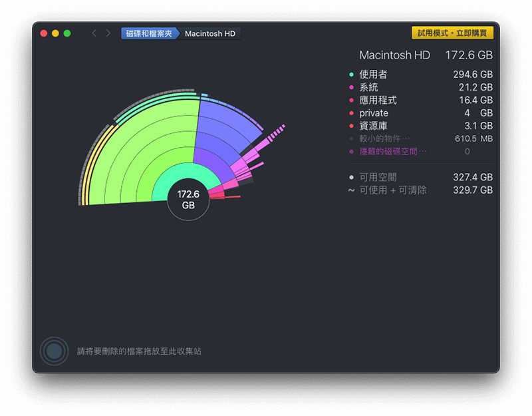
Task: Click the teal inner ring of the sunburst
Action: tap(185, 172)
